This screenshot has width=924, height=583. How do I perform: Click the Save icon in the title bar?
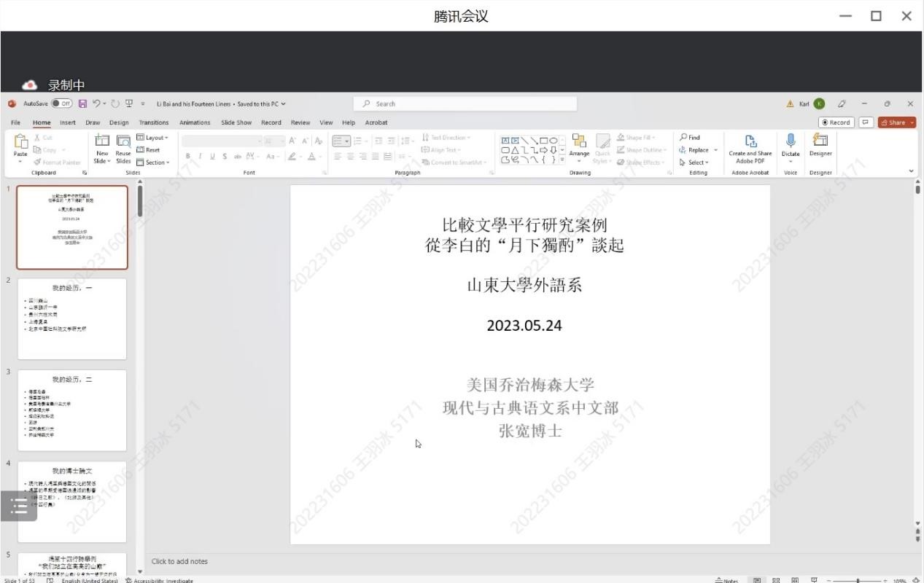[x=82, y=103]
